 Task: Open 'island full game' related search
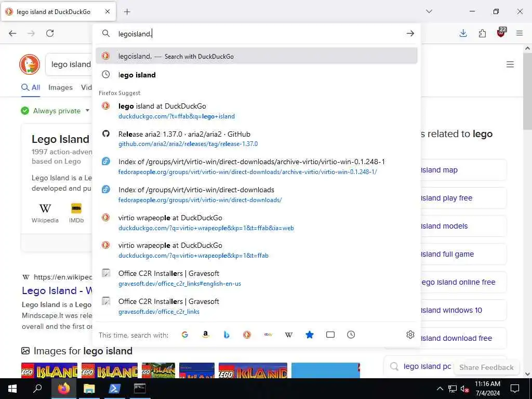(463, 254)
